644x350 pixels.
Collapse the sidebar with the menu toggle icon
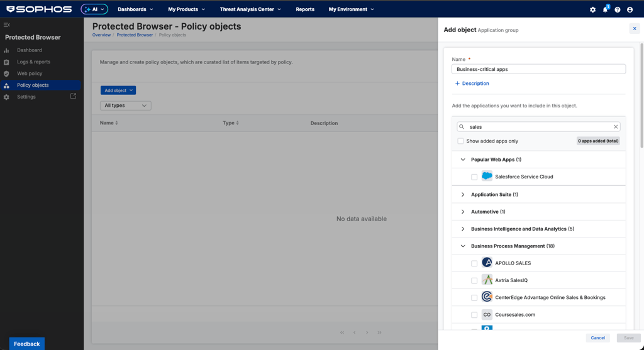click(x=6, y=25)
